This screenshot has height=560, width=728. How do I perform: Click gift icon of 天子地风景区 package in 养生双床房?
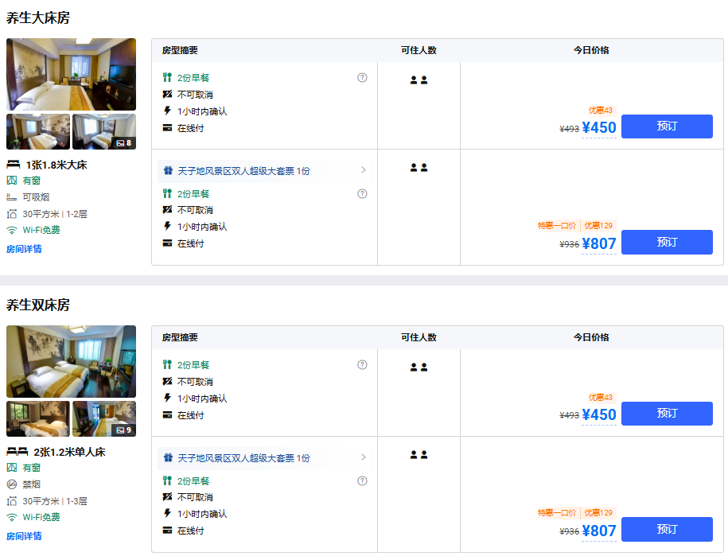[167, 458]
